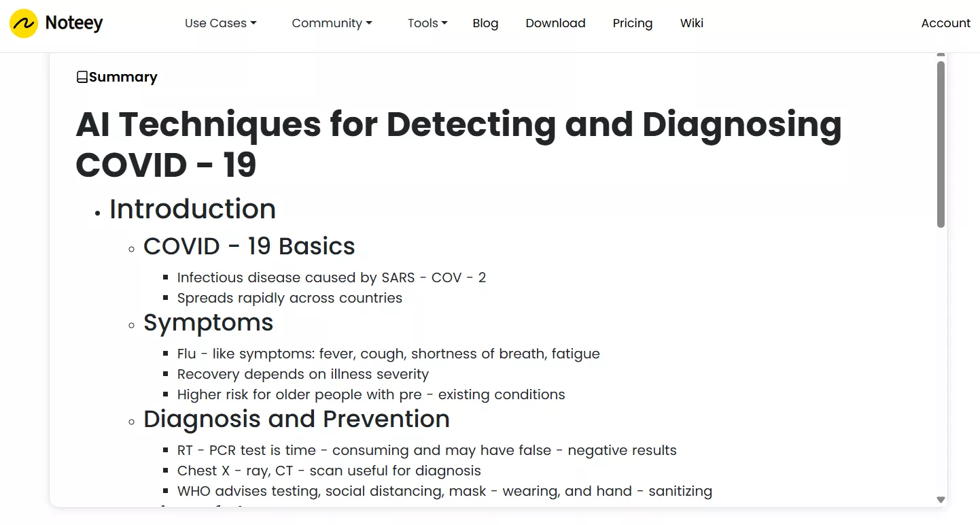Access the Account page
980x525 pixels.
[x=945, y=22]
